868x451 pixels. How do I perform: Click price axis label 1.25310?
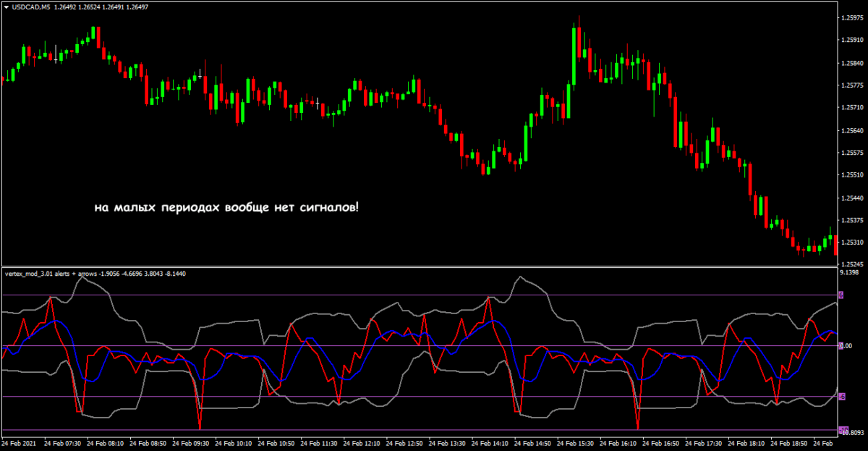pos(851,243)
